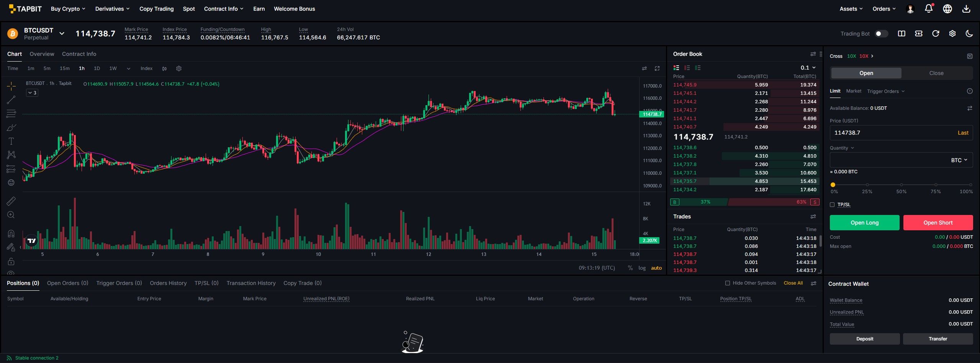Screen dimensions: 980x363
Task: Toggle the Trading Bot switch
Action: click(881, 34)
